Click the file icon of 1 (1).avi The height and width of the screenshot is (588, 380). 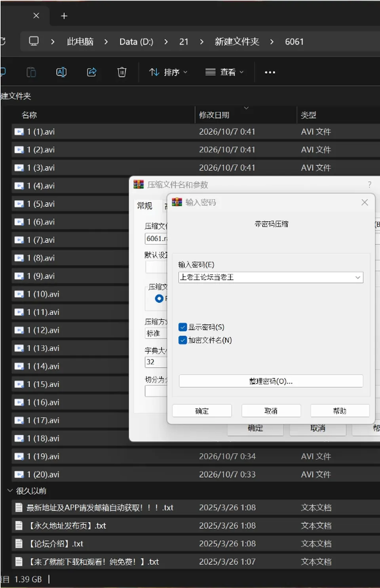click(x=19, y=132)
